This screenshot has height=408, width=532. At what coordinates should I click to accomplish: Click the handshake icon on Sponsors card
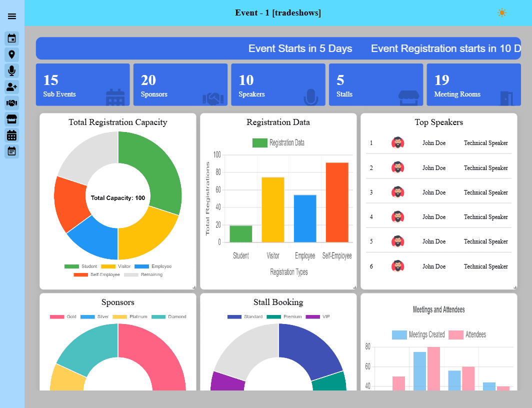[213, 98]
